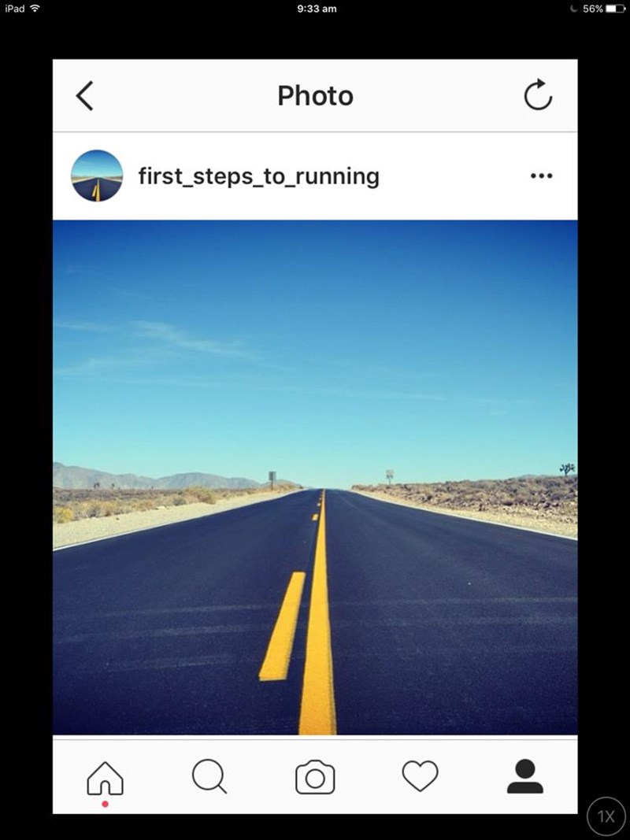
Task: Tap the 56% battery percentage
Action: pyautogui.click(x=592, y=9)
